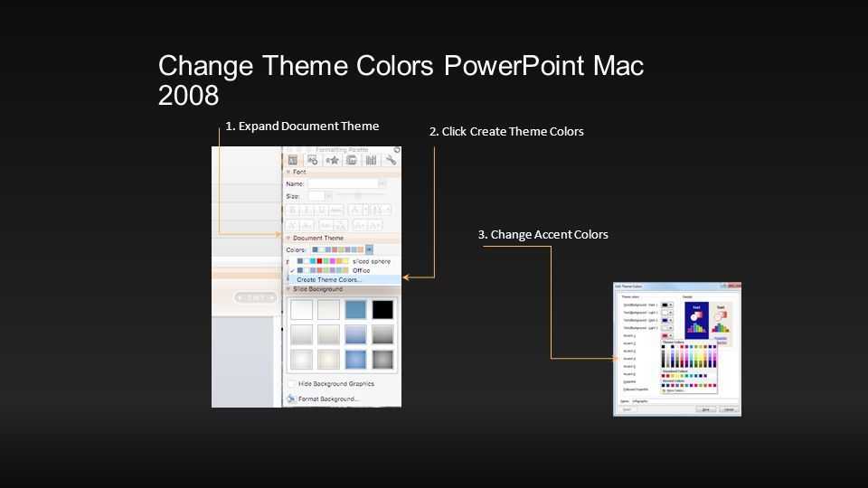This screenshot has width=868, height=488.
Task: Collapse the Font section triangle
Action: pos(288,172)
